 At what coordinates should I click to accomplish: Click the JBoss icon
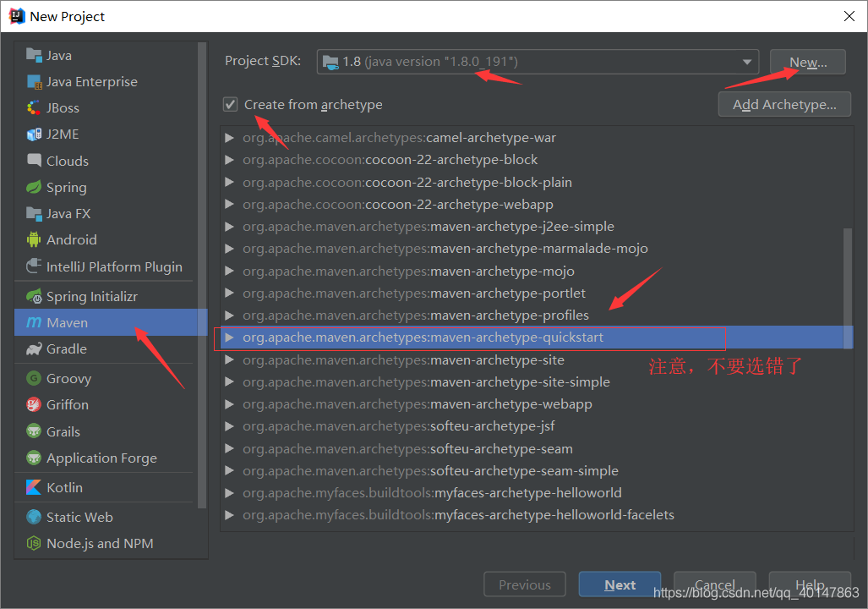coord(34,108)
